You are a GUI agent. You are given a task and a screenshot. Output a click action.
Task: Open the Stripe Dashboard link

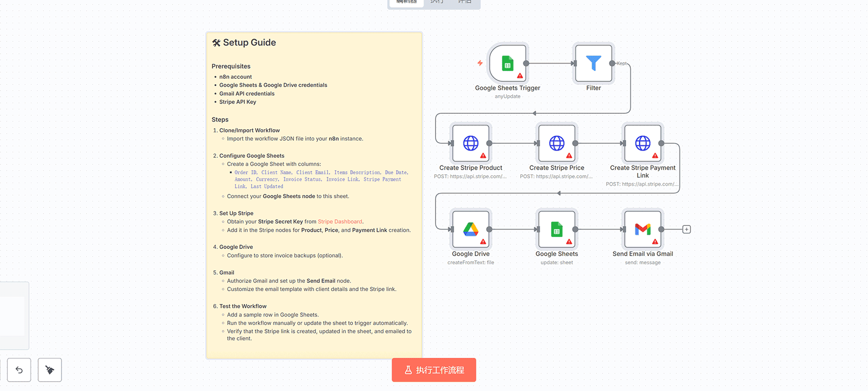tap(339, 222)
